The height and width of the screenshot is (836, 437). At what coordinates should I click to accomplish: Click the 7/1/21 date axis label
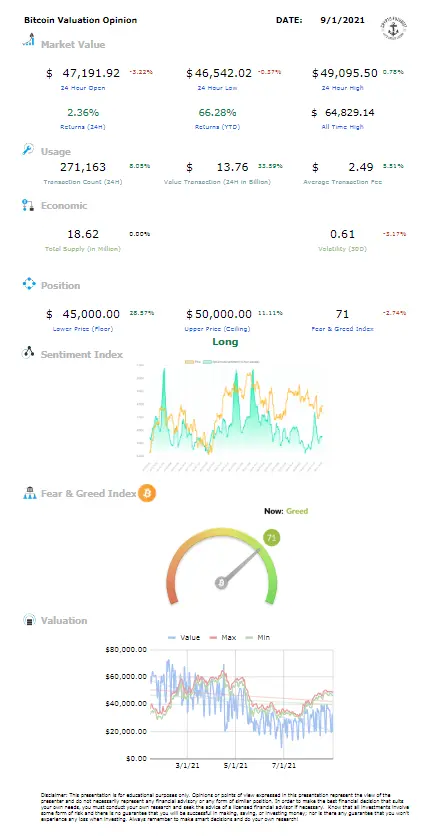pyautogui.click(x=283, y=766)
